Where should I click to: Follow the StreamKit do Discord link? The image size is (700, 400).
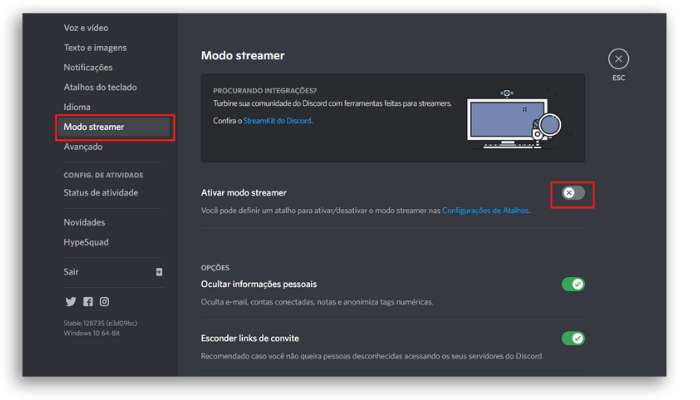[277, 121]
